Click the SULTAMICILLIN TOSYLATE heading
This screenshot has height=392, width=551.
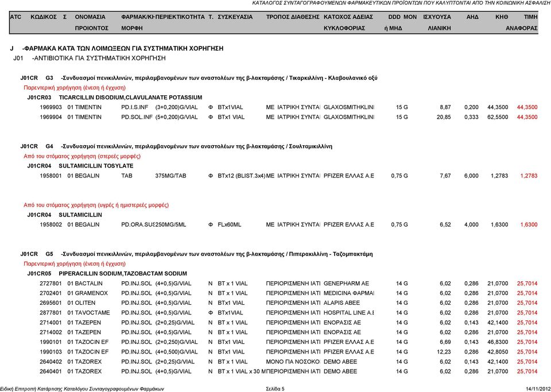click(96, 166)
